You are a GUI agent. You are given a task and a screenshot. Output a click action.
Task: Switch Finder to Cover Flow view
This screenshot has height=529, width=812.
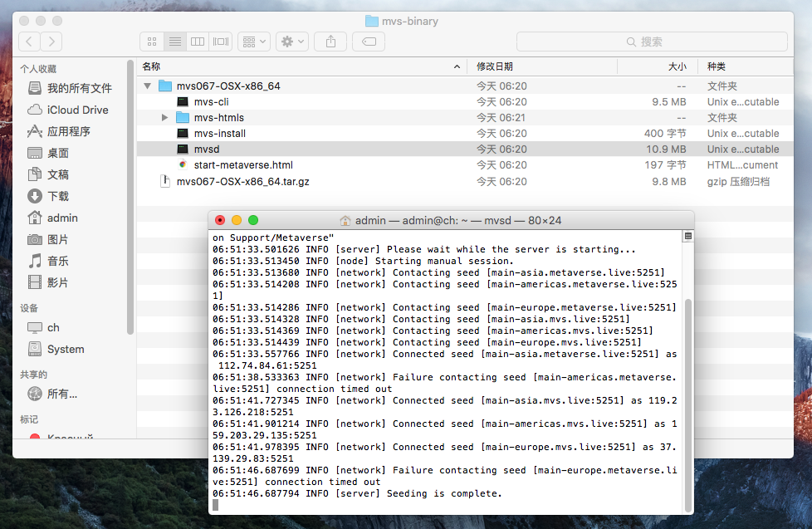(x=221, y=42)
